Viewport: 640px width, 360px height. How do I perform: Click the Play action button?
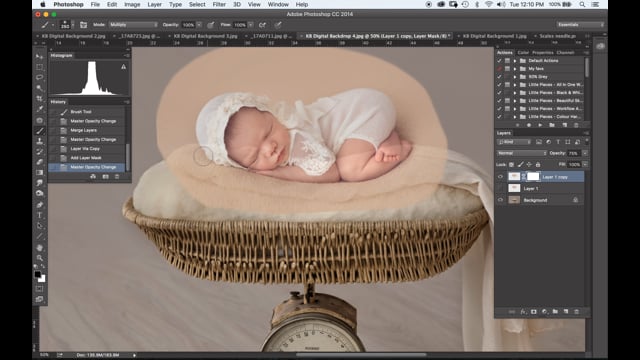[x=540, y=125]
